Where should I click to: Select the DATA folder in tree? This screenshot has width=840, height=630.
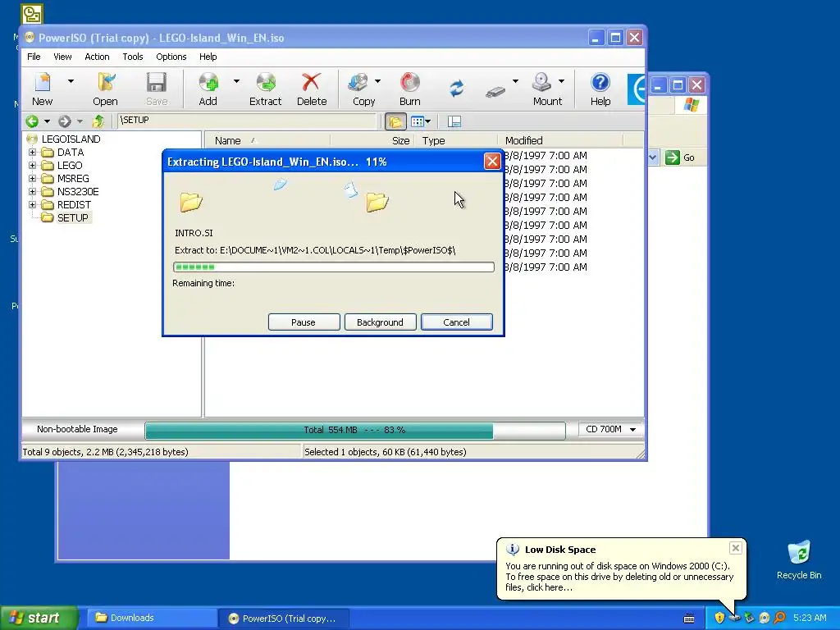coord(71,152)
